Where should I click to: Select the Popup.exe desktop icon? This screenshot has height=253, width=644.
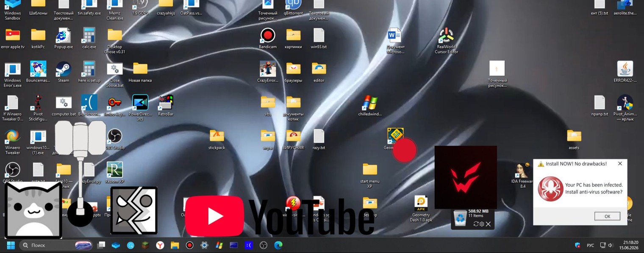64,38
